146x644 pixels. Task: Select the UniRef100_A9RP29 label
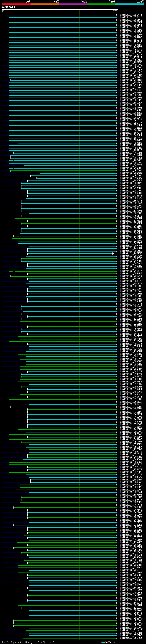click(x=131, y=178)
